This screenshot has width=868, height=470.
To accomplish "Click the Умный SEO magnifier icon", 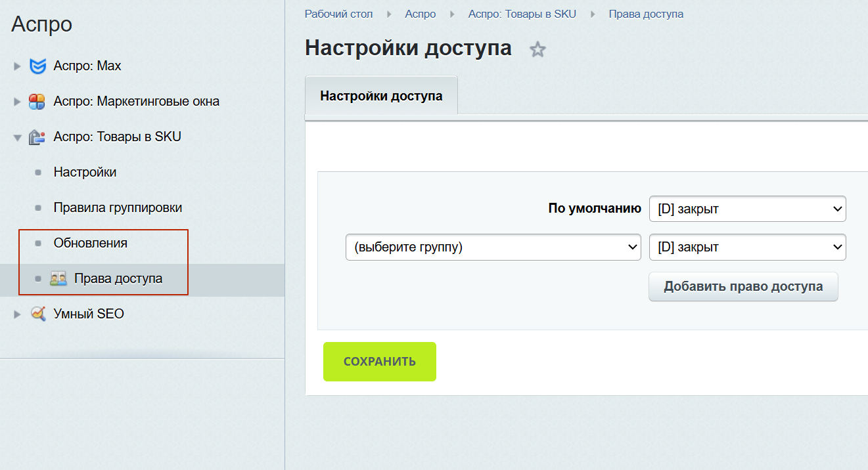I will tap(38, 314).
